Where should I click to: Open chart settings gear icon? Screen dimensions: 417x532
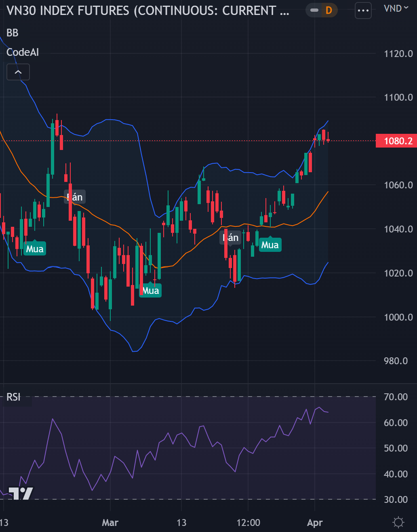click(398, 522)
